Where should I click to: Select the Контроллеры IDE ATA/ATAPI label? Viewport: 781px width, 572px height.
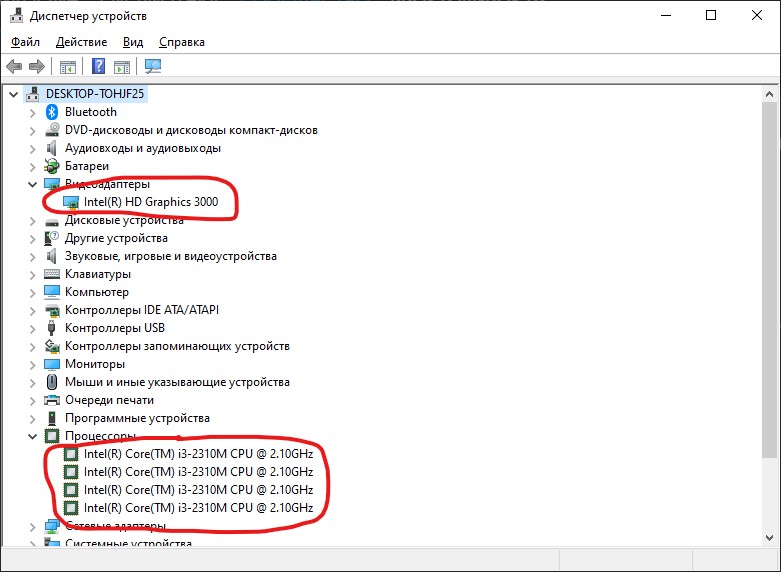142,310
